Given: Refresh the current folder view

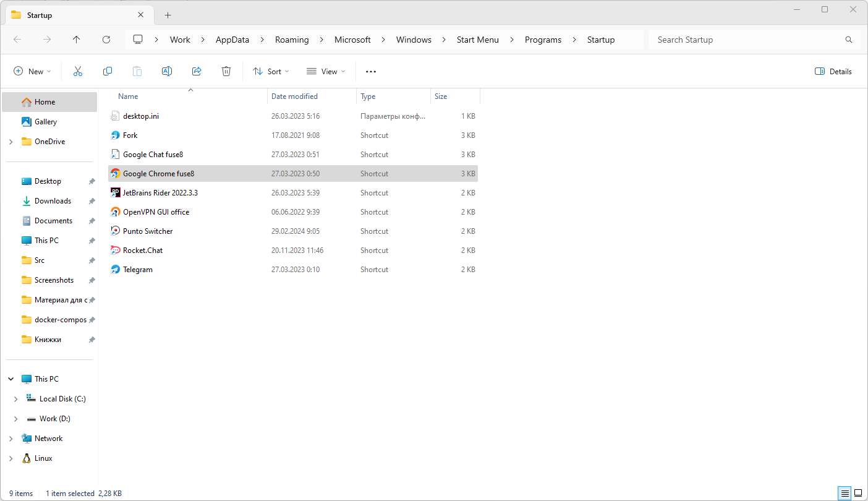Looking at the screenshot, I should click(x=106, y=40).
